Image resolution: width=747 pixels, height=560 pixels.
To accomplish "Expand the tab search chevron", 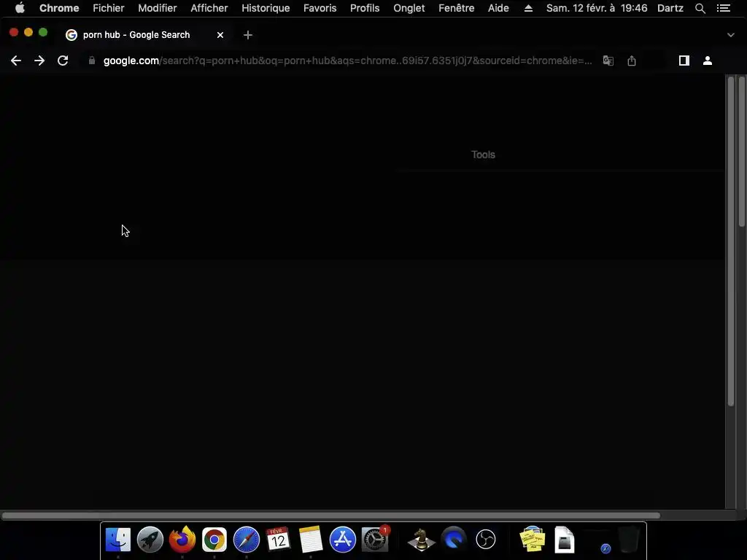I will tap(730, 35).
